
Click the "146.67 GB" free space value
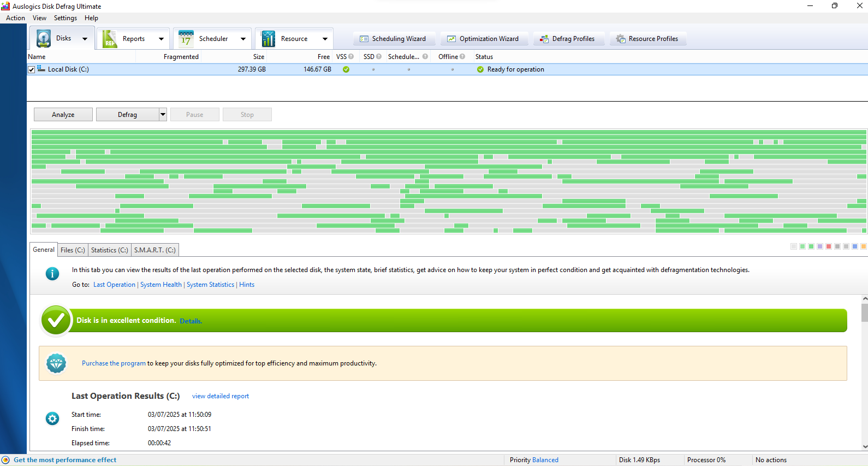pos(318,69)
